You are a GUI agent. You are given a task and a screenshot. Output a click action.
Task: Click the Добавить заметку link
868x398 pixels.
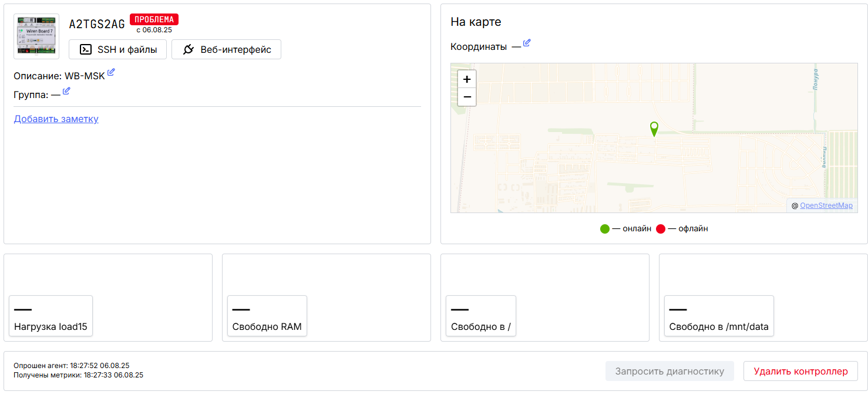[x=56, y=119]
